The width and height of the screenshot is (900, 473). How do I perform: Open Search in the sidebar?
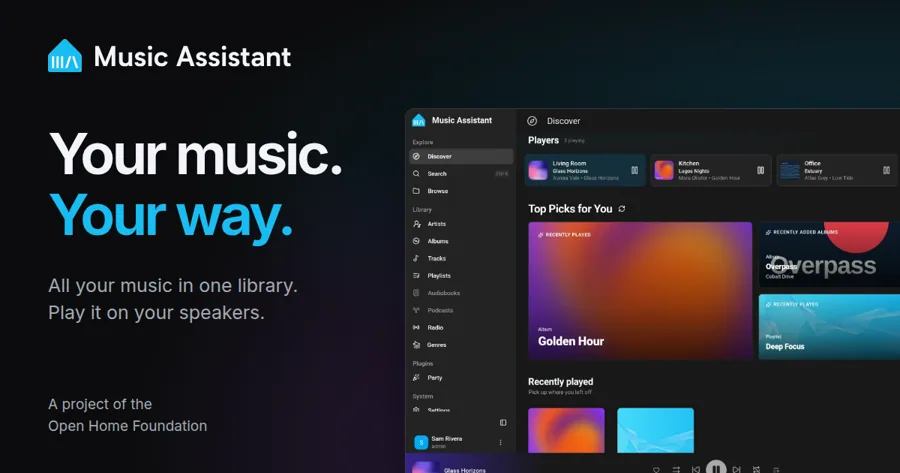click(x=461, y=173)
